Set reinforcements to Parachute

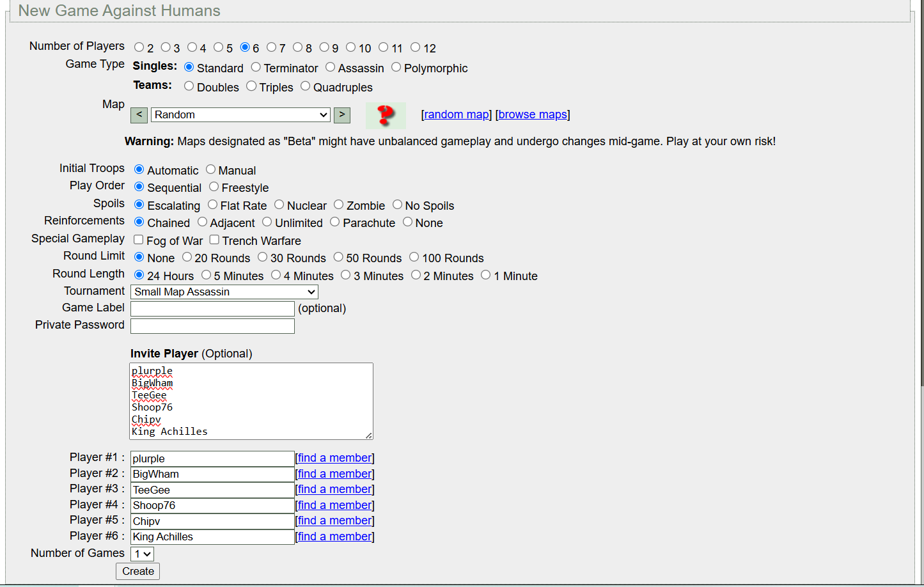334,222
